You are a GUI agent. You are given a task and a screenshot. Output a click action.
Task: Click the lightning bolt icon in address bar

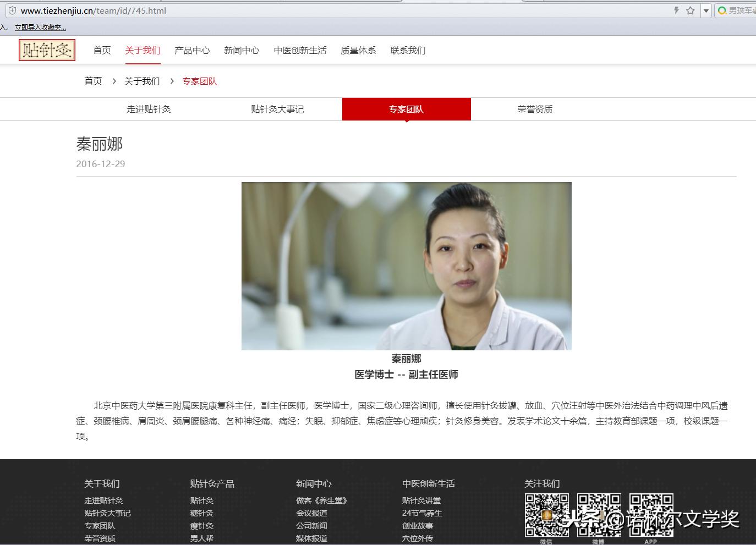[x=677, y=10]
